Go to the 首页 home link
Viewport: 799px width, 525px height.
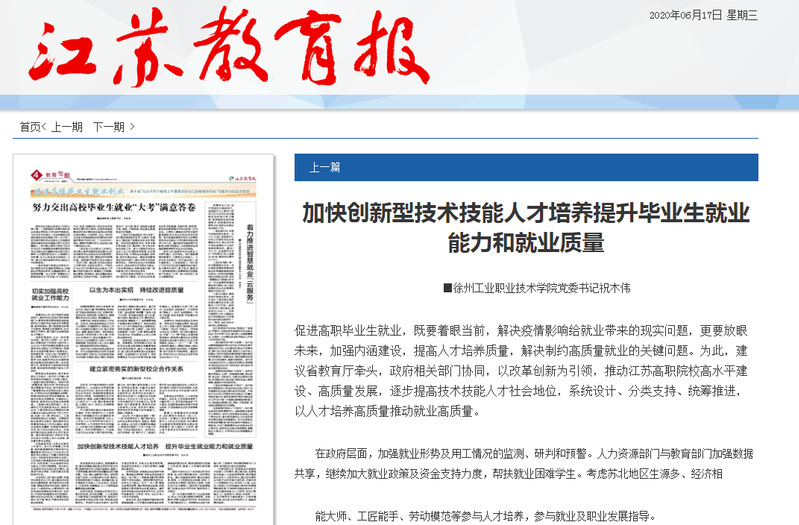(30, 127)
